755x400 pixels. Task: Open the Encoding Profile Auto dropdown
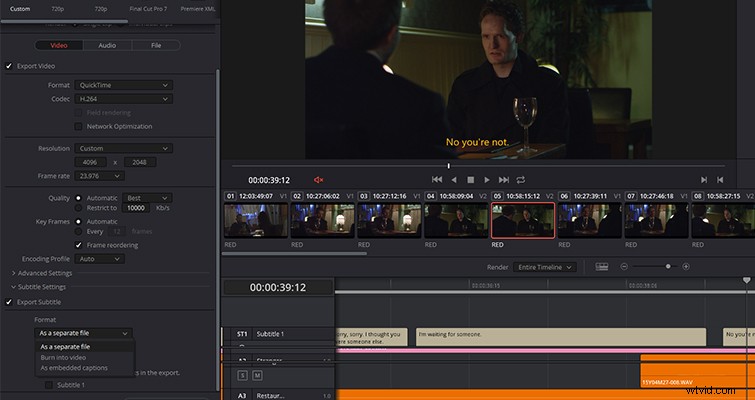coord(100,259)
